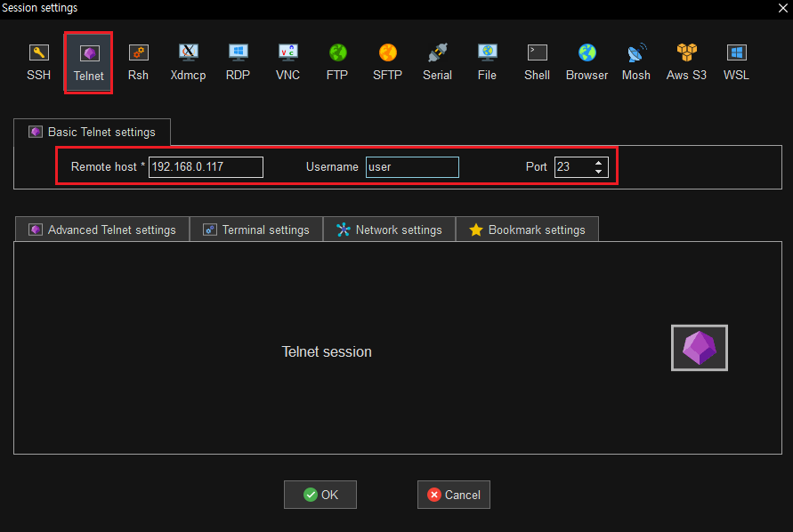The image size is (793, 532).
Task: Open the Basic Telnet settings tab
Action: click(x=92, y=132)
